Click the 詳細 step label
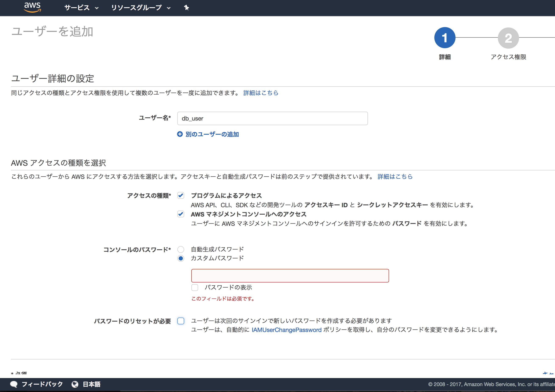This screenshot has width=555, height=392. [445, 57]
